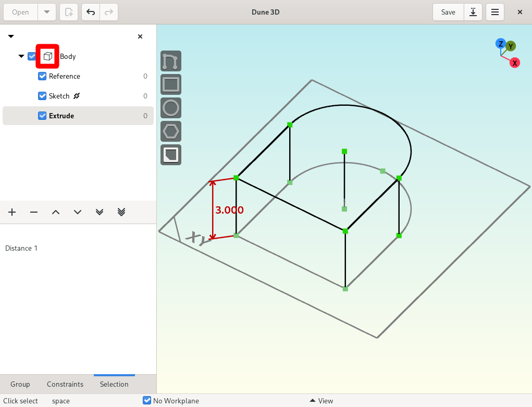The image size is (532, 407).
Task: Select the Body item label
Action: tap(68, 56)
